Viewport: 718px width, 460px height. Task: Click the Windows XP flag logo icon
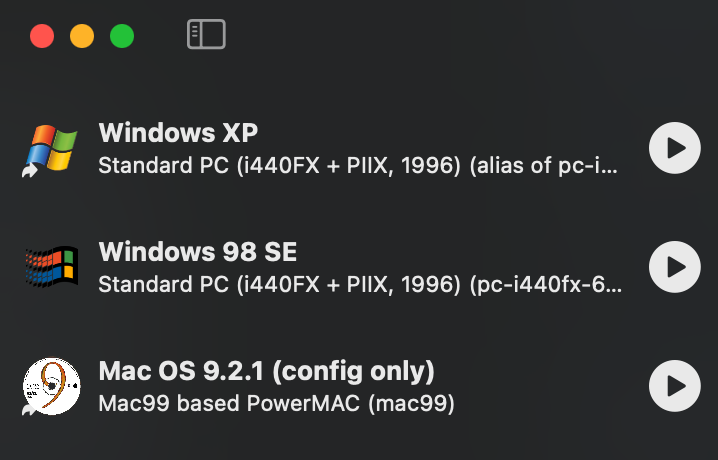coord(52,147)
